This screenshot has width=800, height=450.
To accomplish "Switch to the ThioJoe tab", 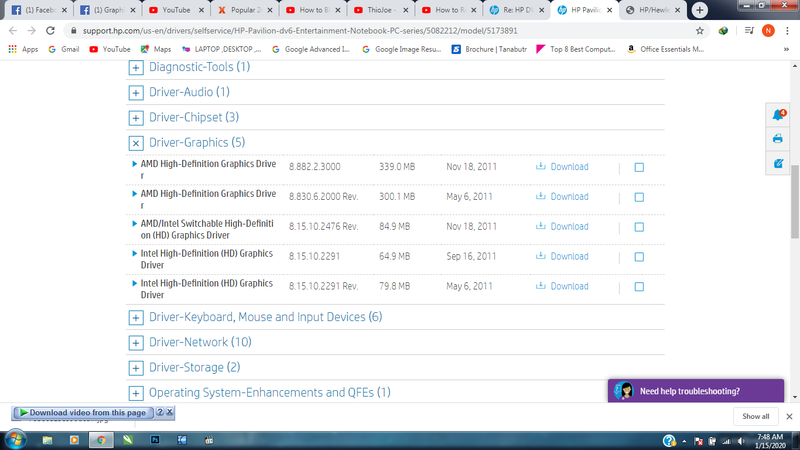I will tap(381, 10).
